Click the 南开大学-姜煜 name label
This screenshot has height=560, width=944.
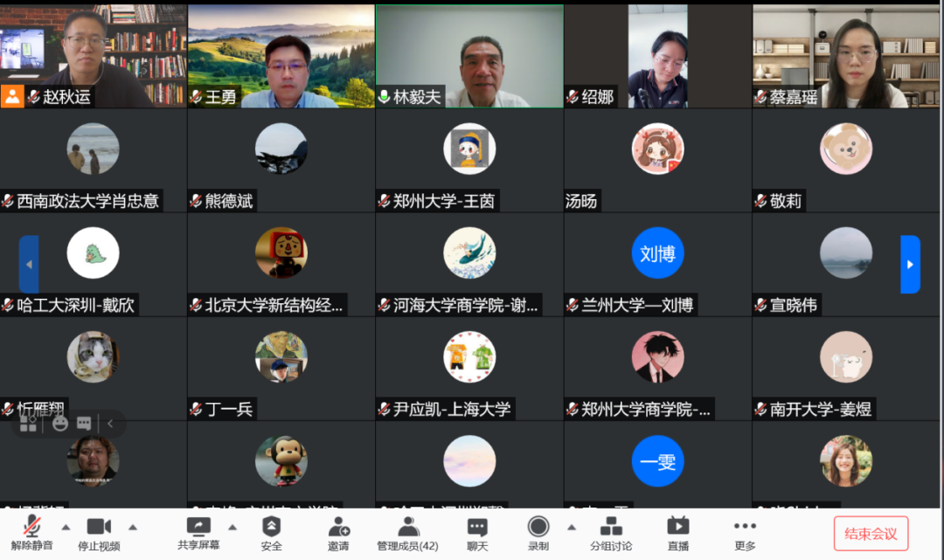coord(821,409)
